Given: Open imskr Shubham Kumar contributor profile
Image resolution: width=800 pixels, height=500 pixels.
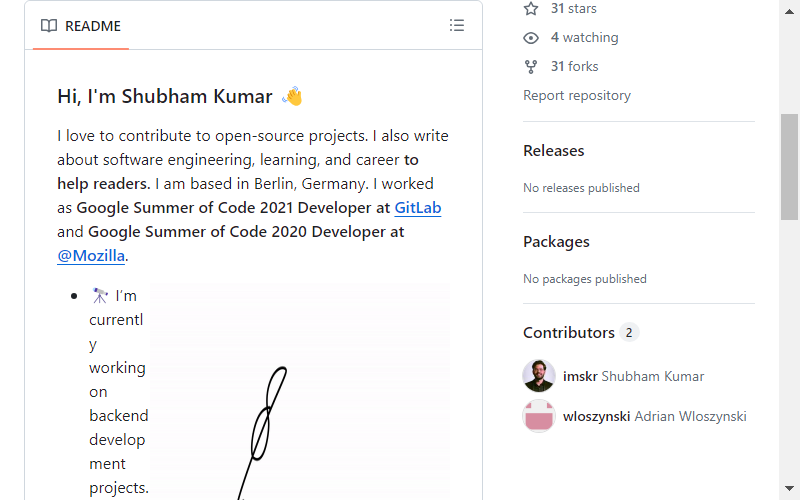Looking at the screenshot, I should pos(634,377).
